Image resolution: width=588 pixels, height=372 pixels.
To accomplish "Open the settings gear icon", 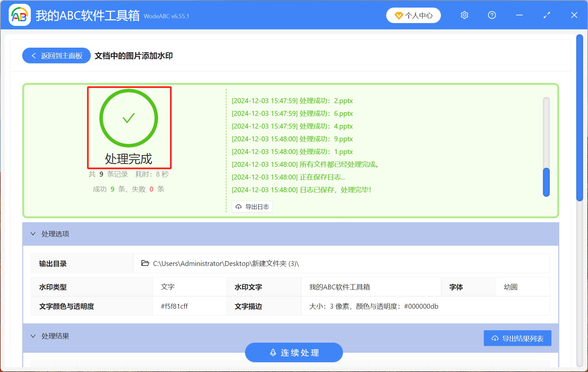I will (464, 15).
